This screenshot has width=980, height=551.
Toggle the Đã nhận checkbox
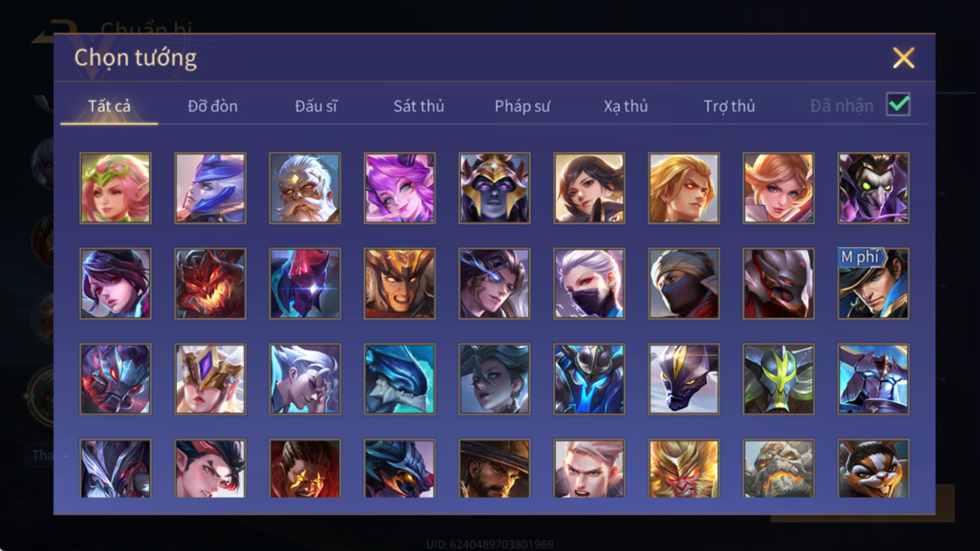pos(898,104)
